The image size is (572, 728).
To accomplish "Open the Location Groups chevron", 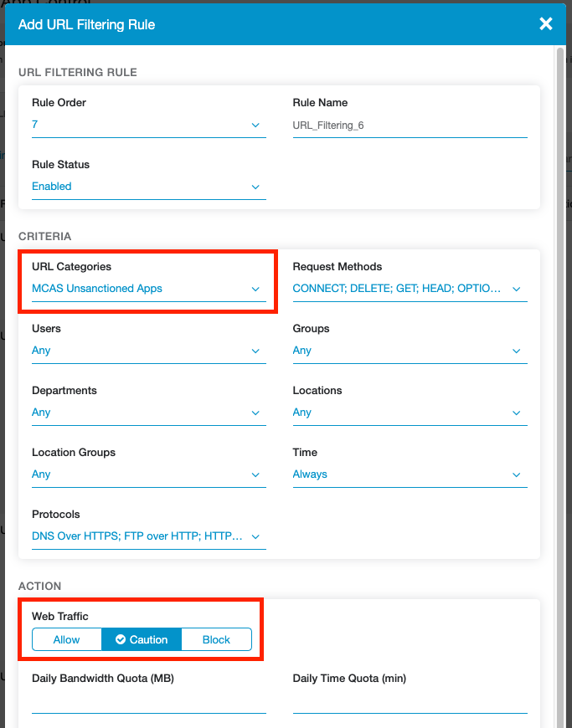I will point(255,475).
